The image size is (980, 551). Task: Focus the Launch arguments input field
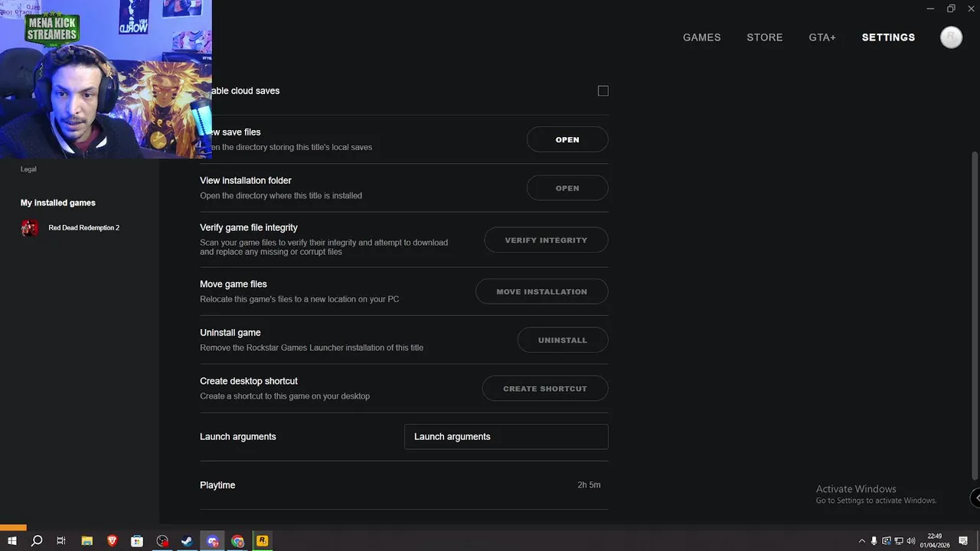point(506,437)
